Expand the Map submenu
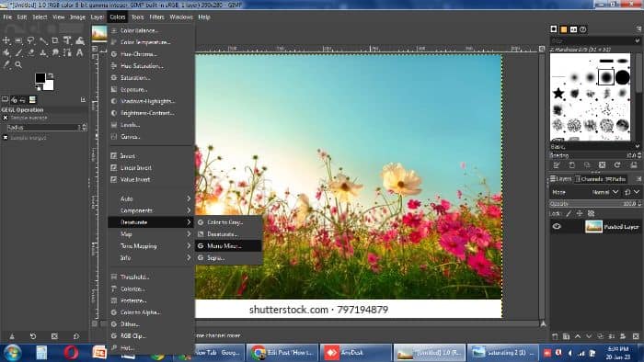 point(151,234)
